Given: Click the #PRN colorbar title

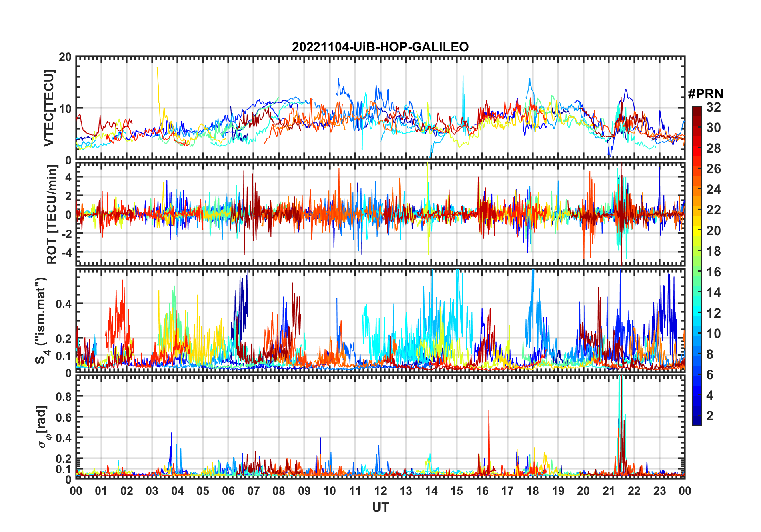Looking at the screenshot, I should pyautogui.click(x=706, y=94).
